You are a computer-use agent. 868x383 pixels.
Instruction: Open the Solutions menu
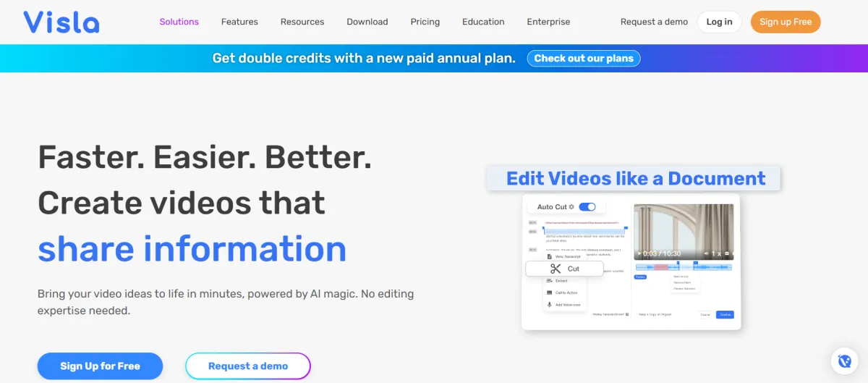(x=179, y=22)
